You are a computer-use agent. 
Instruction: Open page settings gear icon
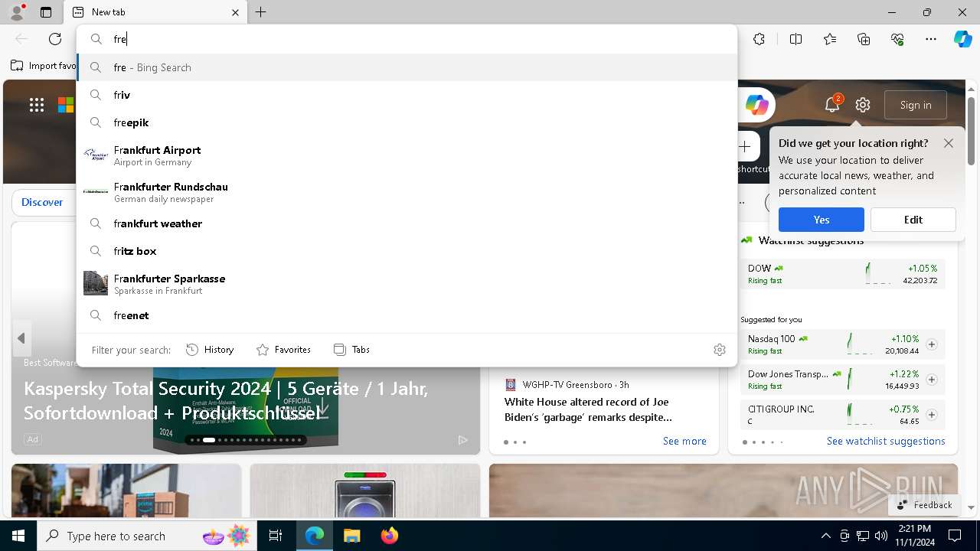(x=863, y=105)
